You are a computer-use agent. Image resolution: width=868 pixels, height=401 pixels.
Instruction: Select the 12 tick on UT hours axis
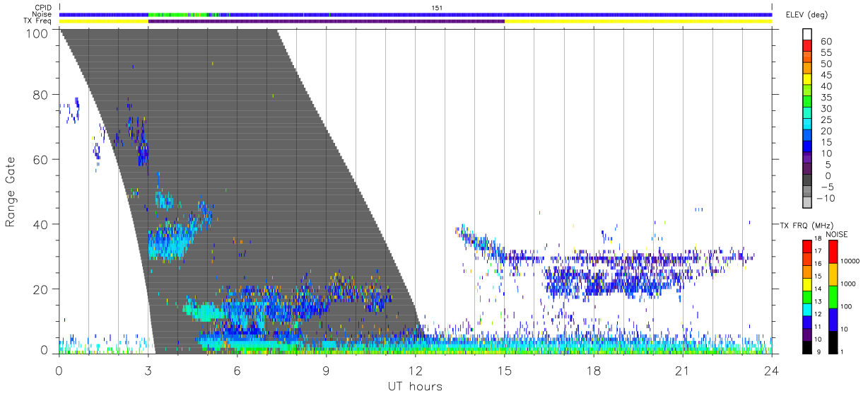pyautogui.click(x=416, y=370)
